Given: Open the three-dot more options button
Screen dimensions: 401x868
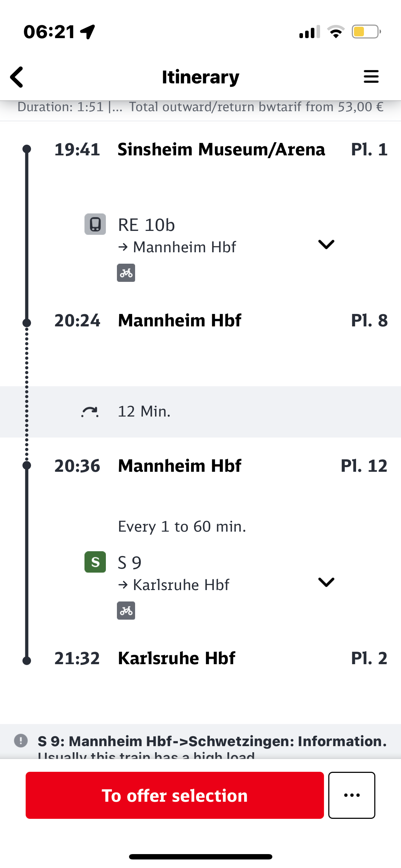Looking at the screenshot, I should click(x=351, y=795).
